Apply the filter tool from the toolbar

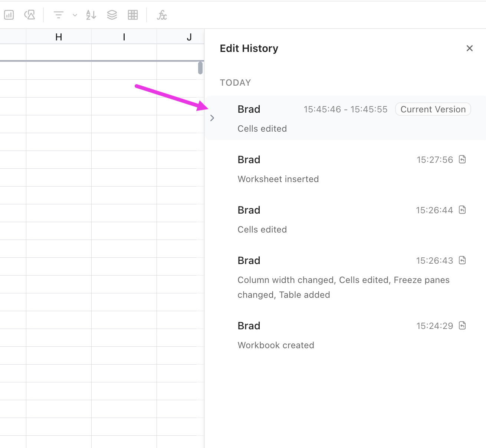59,15
